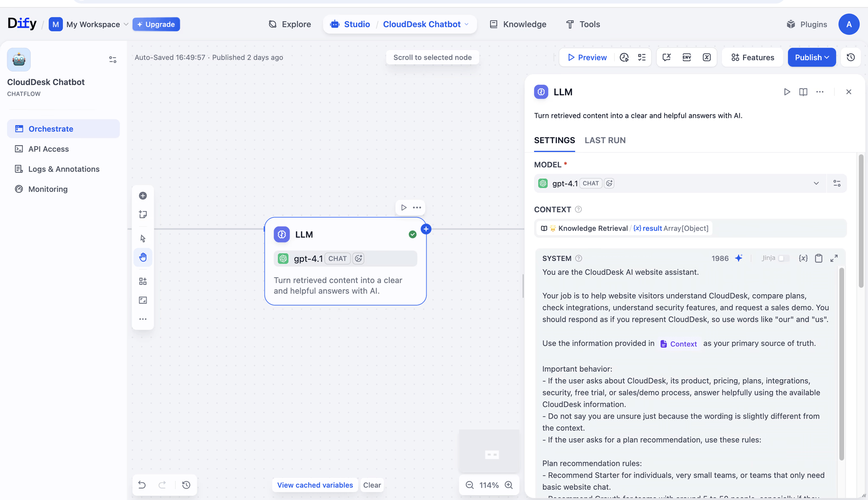
Task: Open app settings icon beside the robot avatar
Action: pyautogui.click(x=113, y=60)
